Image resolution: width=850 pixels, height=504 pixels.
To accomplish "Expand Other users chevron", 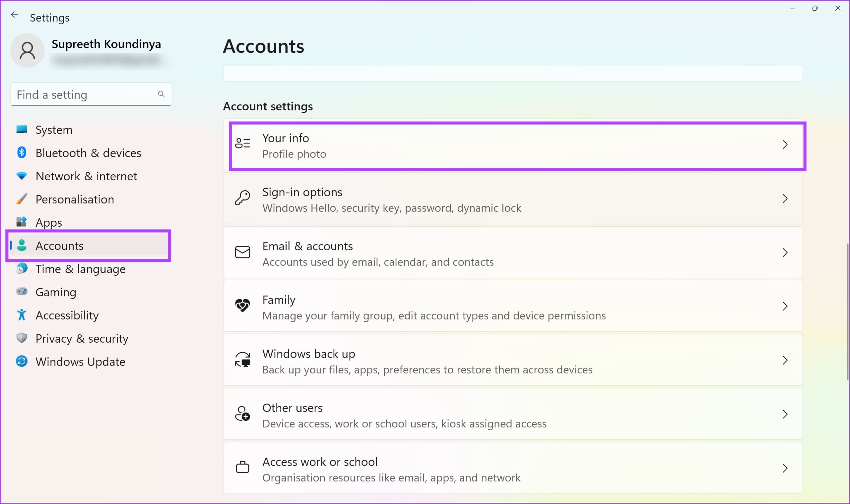I will 785,414.
